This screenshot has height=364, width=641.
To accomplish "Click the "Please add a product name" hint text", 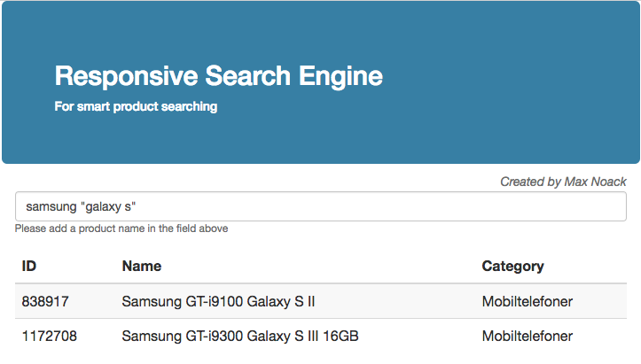I will point(121,228).
